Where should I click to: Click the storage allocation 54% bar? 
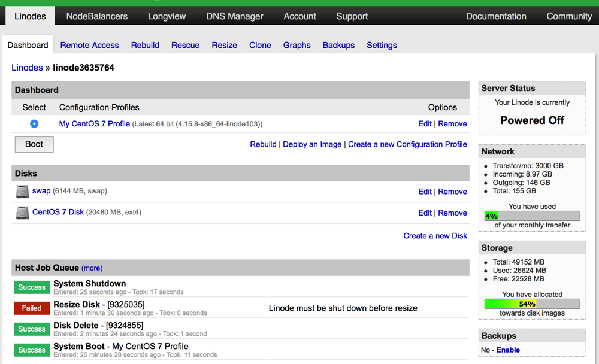point(532,304)
